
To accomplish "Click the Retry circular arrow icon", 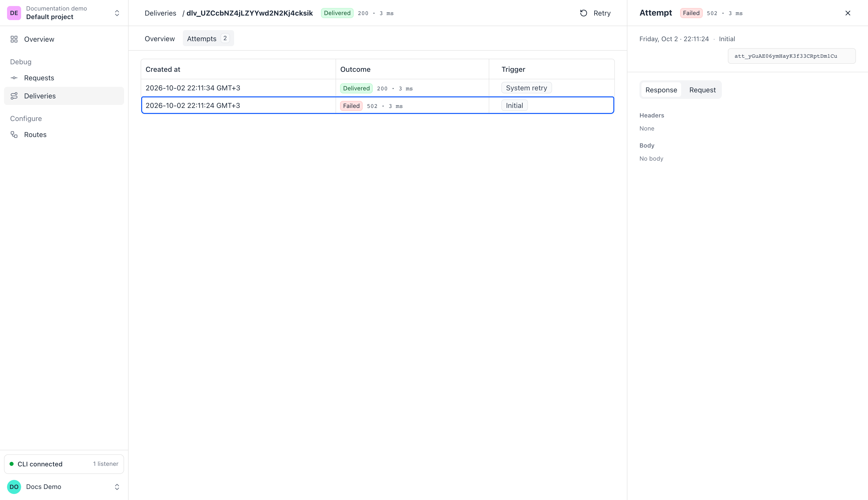I will click(x=583, y=13).
